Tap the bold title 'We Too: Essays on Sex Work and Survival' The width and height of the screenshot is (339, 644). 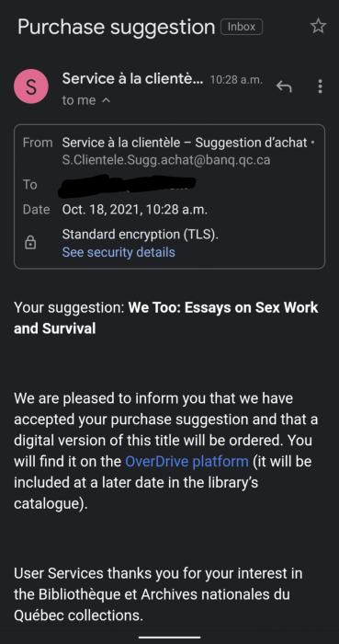coord(166,318)
